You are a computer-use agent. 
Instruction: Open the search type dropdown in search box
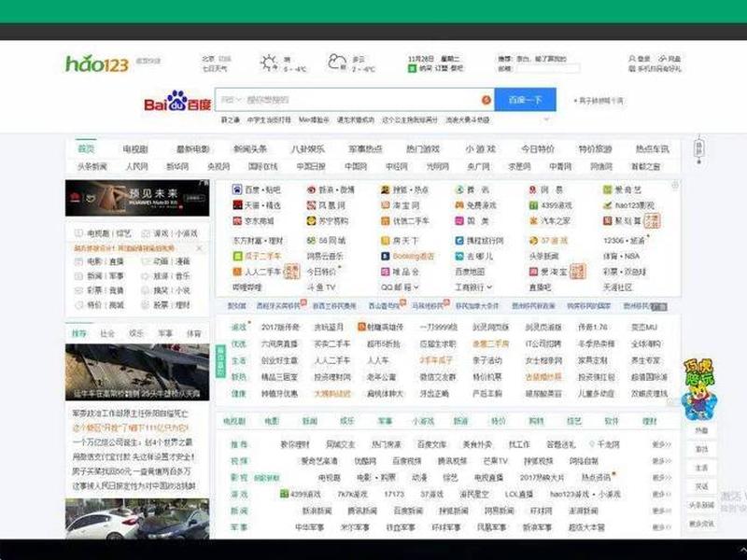230,100
